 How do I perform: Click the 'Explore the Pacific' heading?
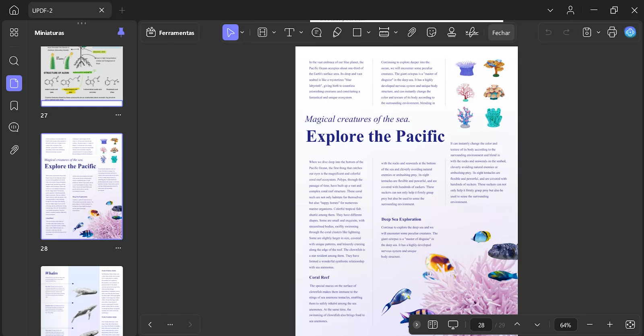pos(375,136)
